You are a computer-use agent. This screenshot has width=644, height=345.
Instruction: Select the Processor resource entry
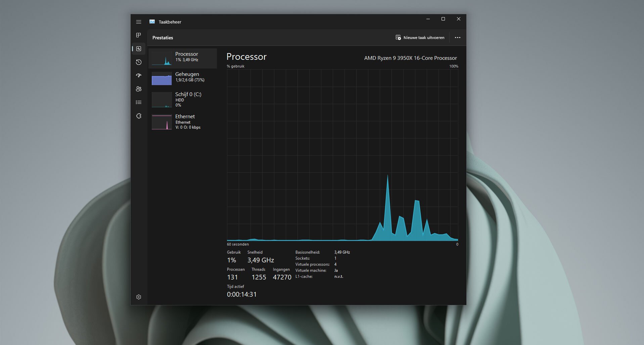pos(183,58)
